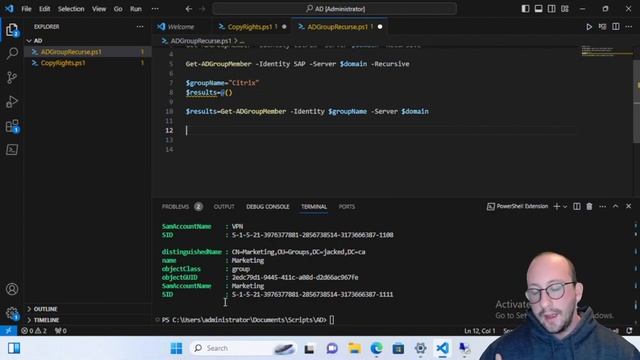
Task: Click the Run Selection icon beside play
Action: (602, 27)
